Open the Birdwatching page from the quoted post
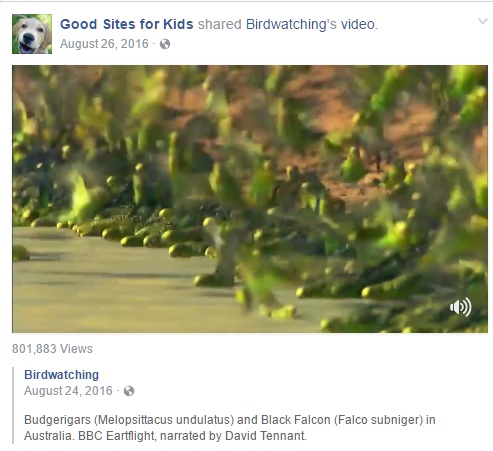 point(61,375)
